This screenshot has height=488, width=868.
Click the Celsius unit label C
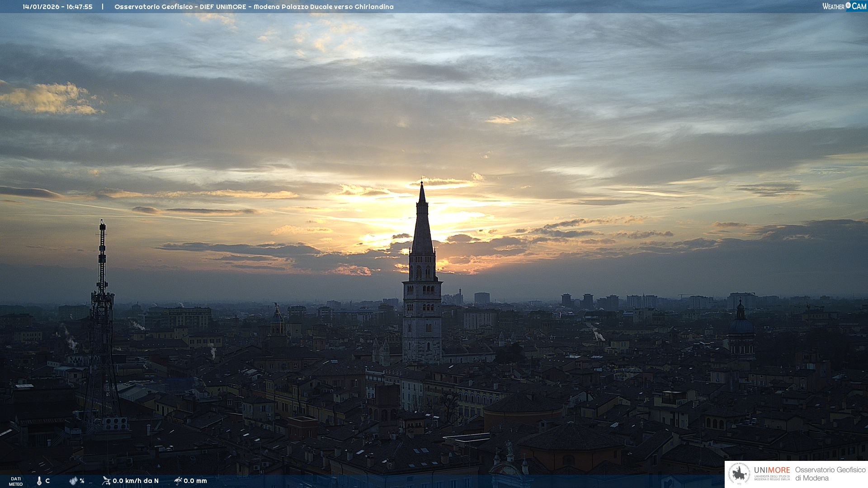click(47, 481)
